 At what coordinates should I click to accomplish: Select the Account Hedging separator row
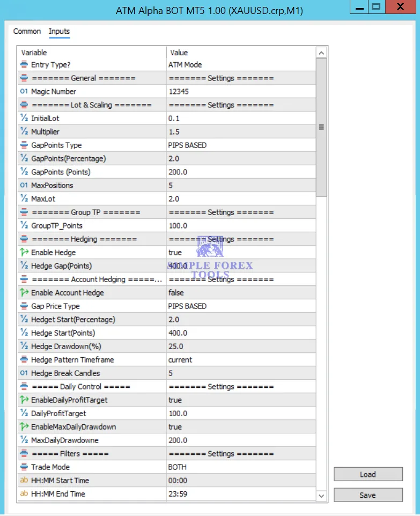[x=166, y=279]
